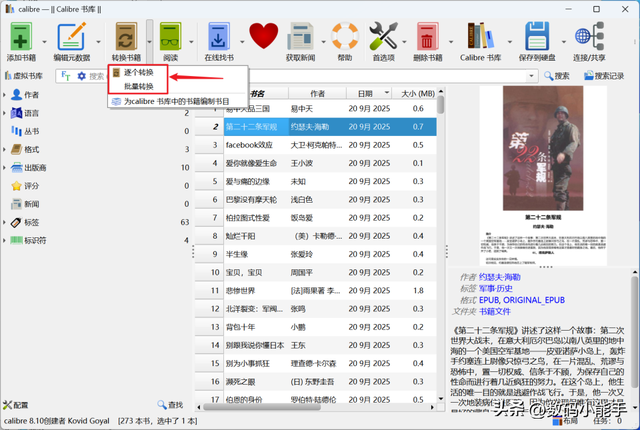The width and height of the screenshot is (640, 430).
Task: Click the search history button
Action: point(604,76)
